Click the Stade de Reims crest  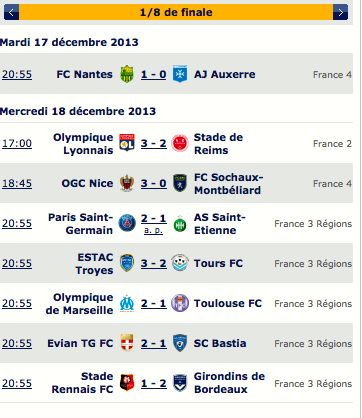tap(180, 143)
